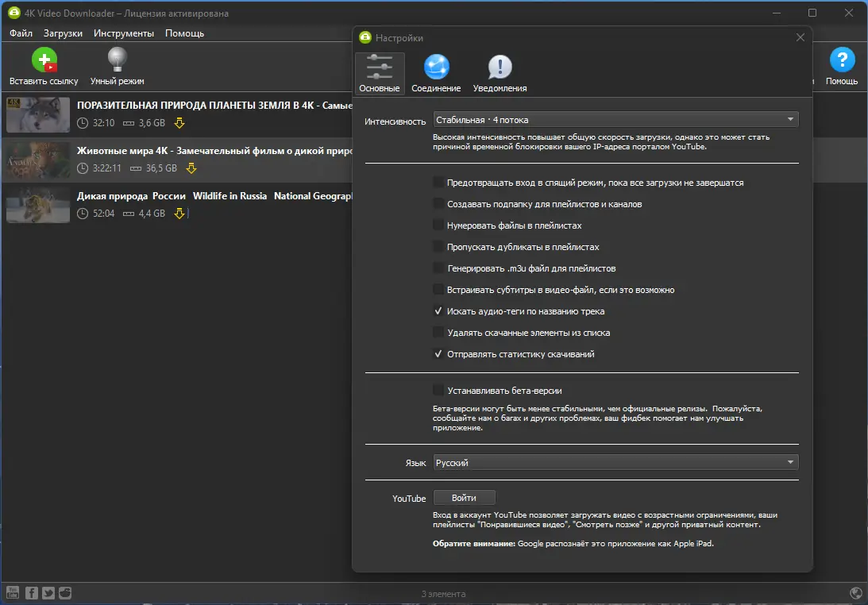Enable "Создавать подпапку для плейлистов и каналов" checkbox

(x=438, y=204)
